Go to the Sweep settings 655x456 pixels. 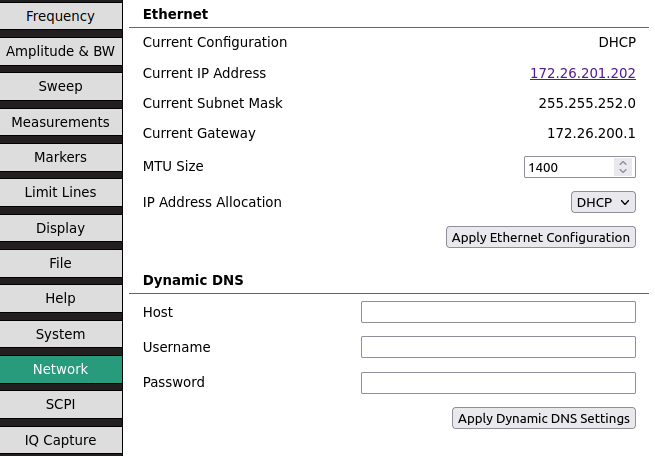click(x=60, y=86)
